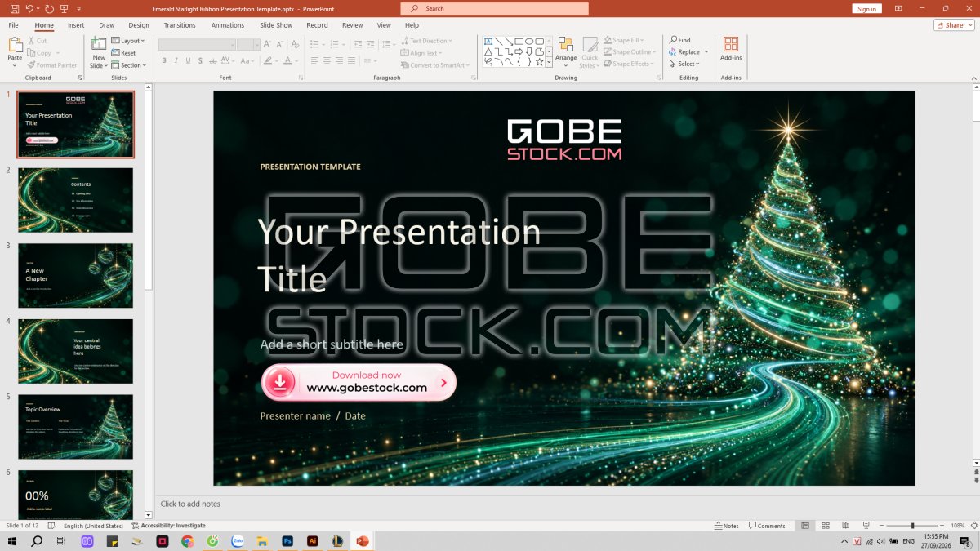Fit slide to current window icon
The width and height of the screenshot is (980, 551).
click(973, 526)
